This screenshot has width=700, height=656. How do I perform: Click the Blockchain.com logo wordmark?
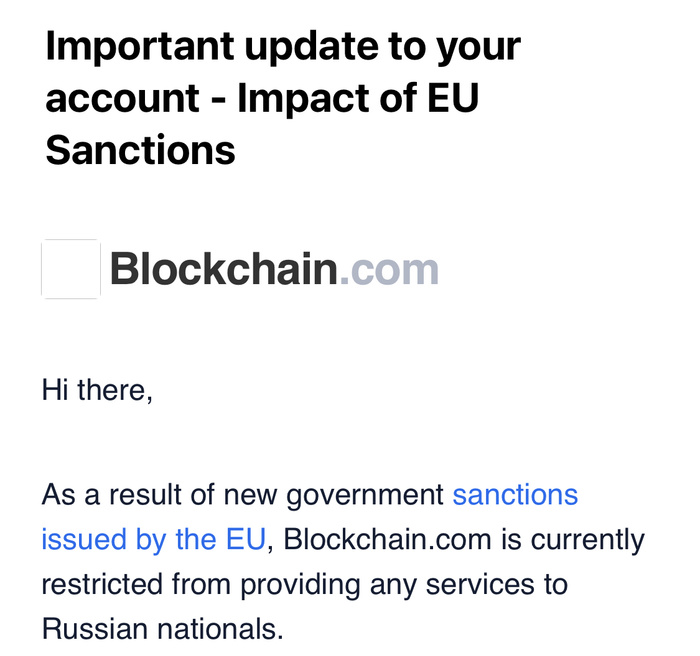click(273, 269)
